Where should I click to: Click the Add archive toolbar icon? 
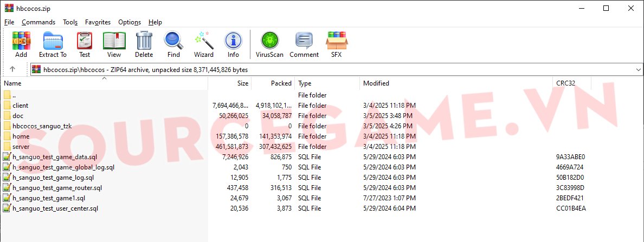(21, 44)
